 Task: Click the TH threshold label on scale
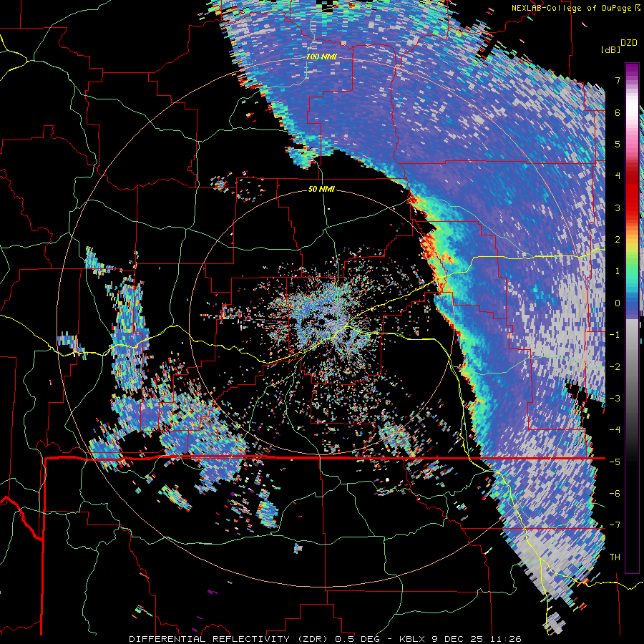click(x=615, y=557)
